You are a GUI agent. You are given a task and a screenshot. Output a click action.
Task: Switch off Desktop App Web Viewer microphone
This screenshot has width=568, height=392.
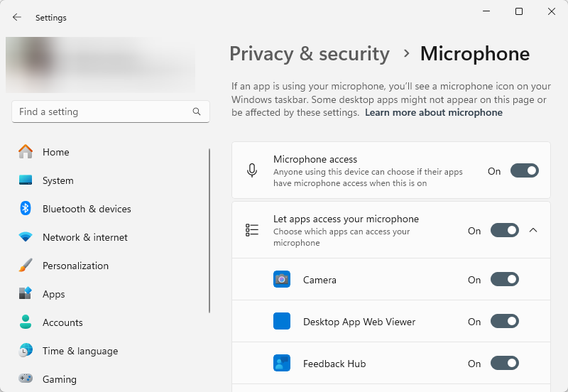(504, 322)
